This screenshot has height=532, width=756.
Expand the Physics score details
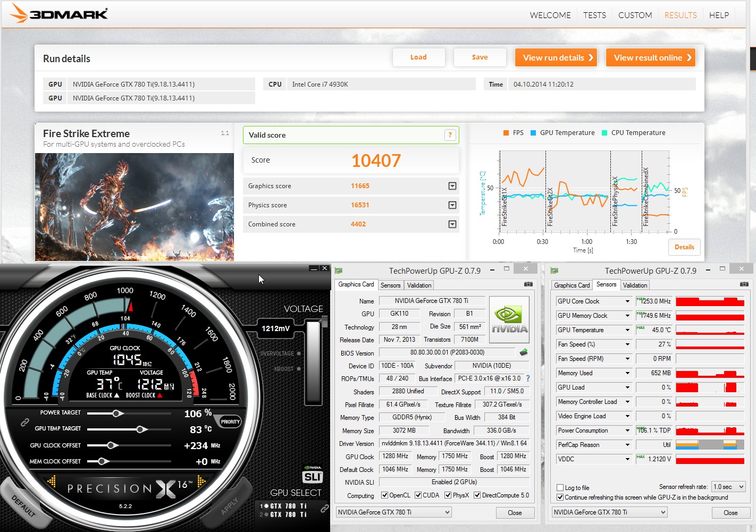pyautogui.click(x=452, y=205)
